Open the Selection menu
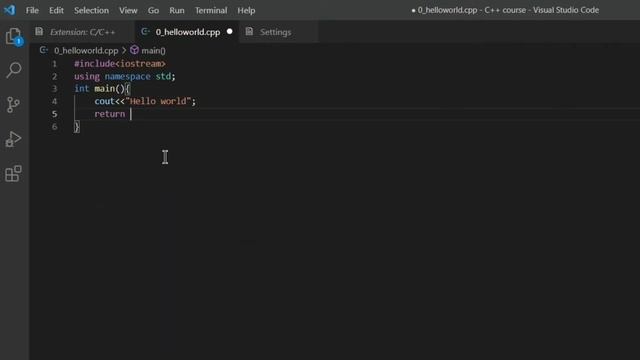This screenshot has width=640, height=360. tap(91, 10)
